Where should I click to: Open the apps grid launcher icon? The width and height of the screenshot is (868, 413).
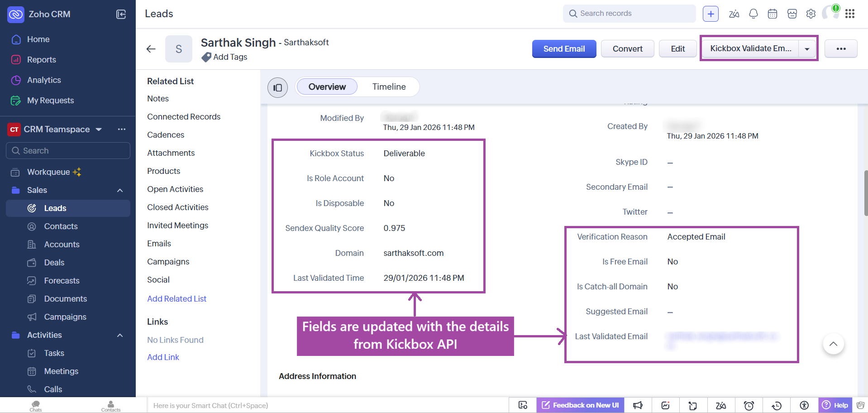click(850, 14)
